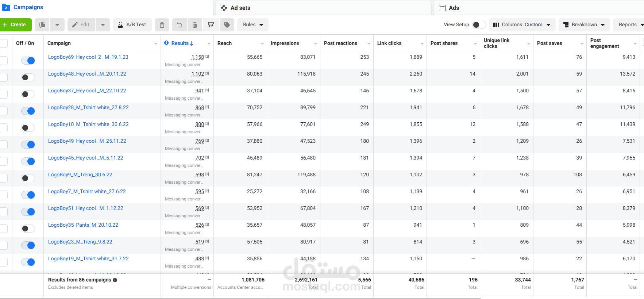This screenshot has width=644, height=299.
Task: Click the clipboard icon next to A/B Test
Action: 162,25
